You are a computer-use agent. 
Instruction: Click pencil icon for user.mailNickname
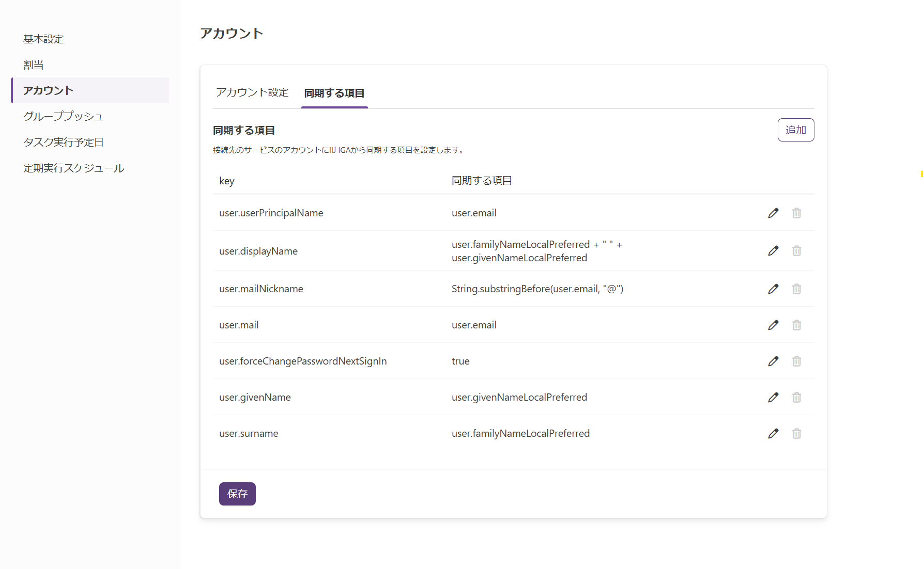tap(773, 289)
